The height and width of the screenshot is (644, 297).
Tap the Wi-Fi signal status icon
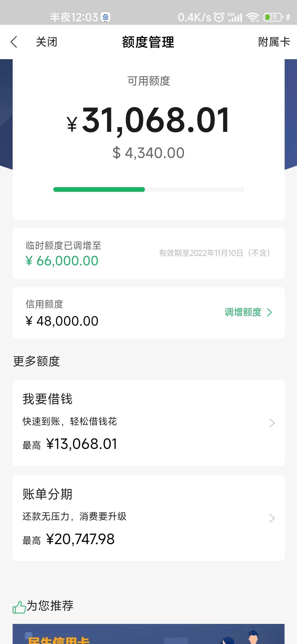tap(252, 17)
